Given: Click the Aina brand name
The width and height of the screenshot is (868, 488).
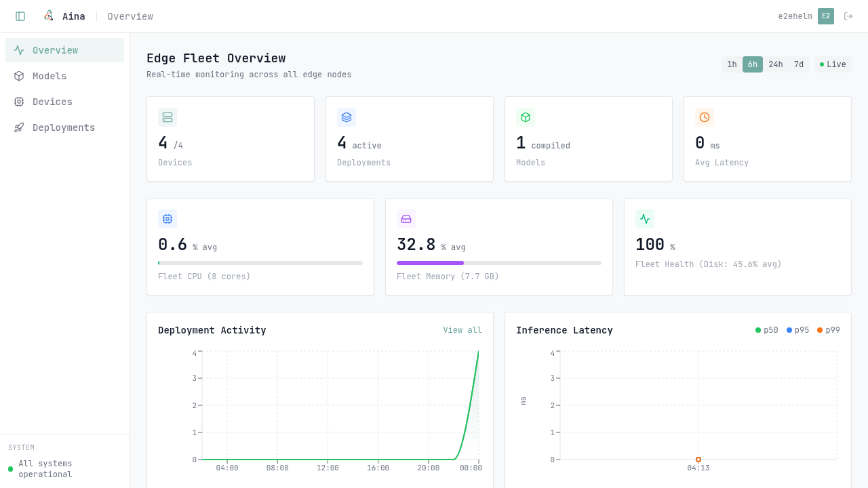Looking at the screenshot, I should point(74,16).
